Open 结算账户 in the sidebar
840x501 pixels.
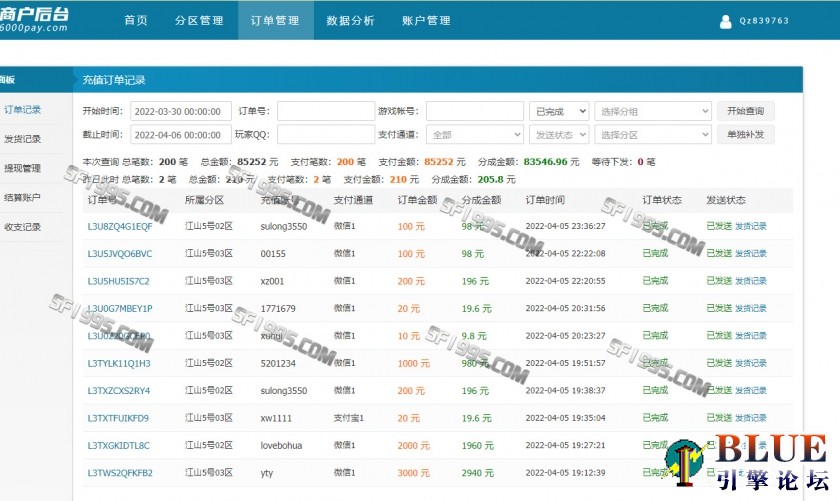(x=23, y=197)
